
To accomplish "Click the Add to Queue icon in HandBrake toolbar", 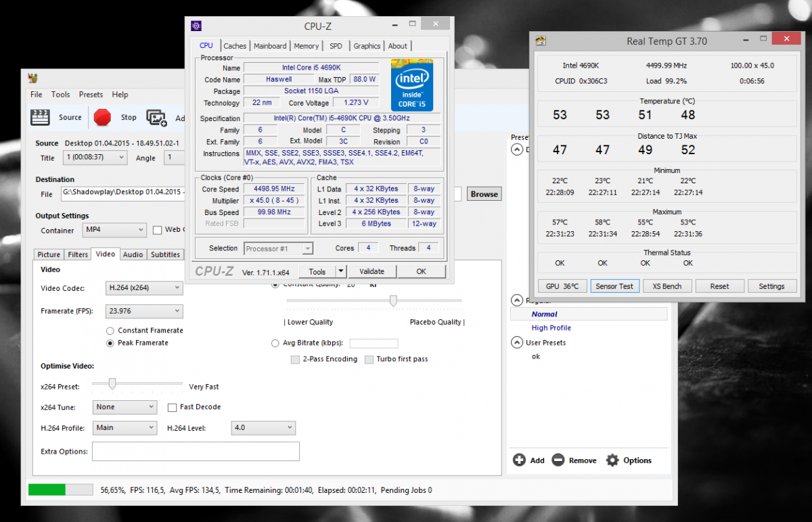I will pos(157,118).
